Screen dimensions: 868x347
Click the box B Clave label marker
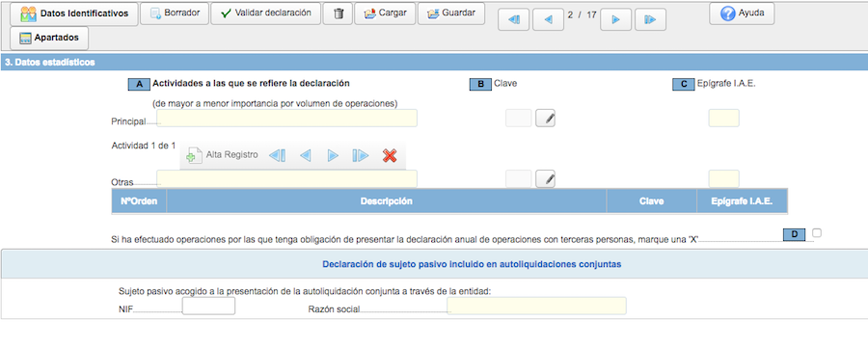(x=480, y=84)
